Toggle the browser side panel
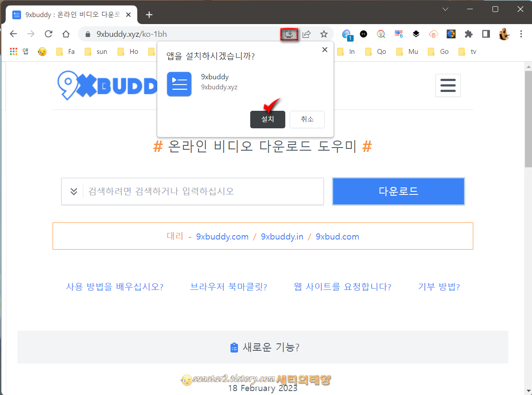Viewport: 532px width, 395px height. [x=486, y=34]
